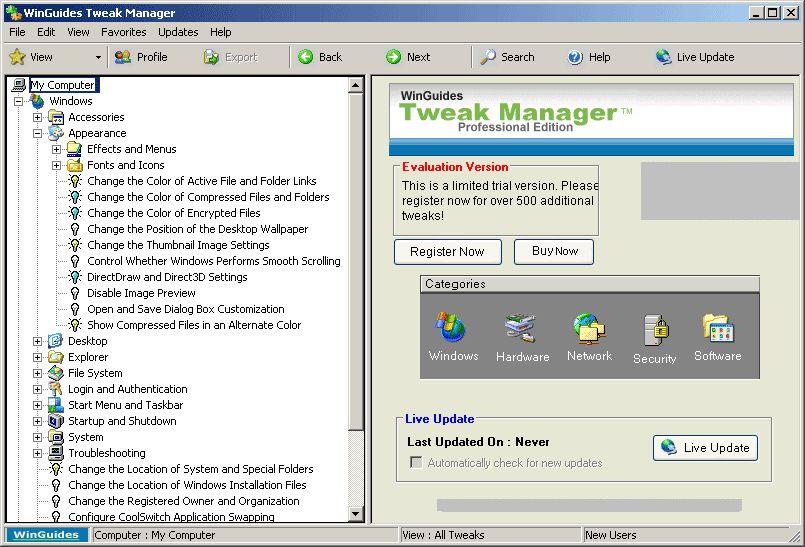Select Disable Image Preview tweak

pyautogui.click(x=141, y=293)
